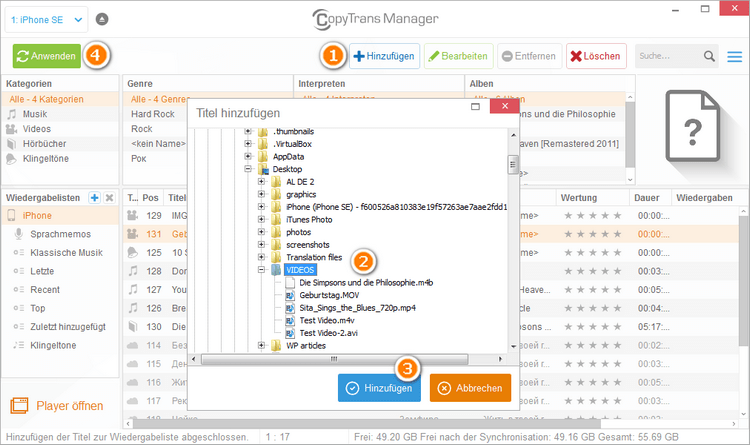Viewport: 750px width, 445px height.
Task: Add a new playlist with plus icon
Action: (x=95, y=198)
